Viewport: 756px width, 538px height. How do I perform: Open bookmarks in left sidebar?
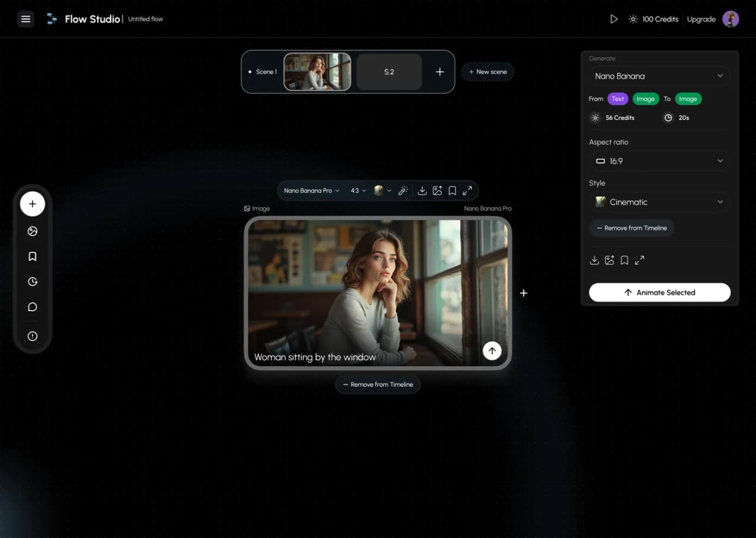pos(32,256)
